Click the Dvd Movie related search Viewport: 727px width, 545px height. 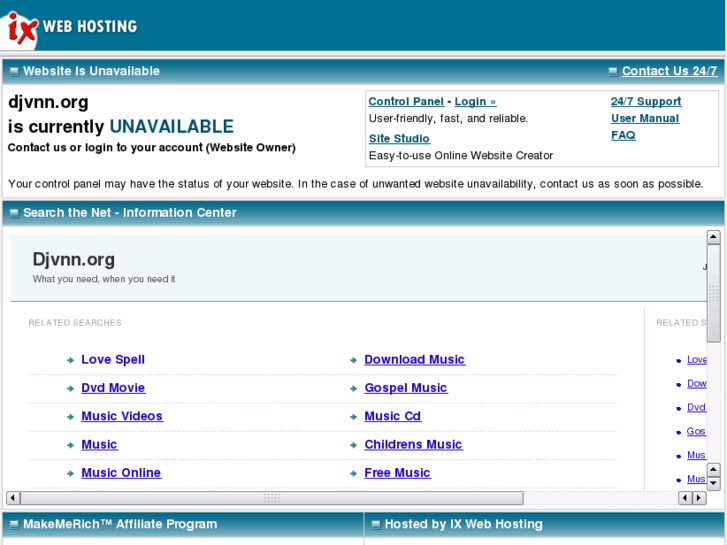point(113,388)
